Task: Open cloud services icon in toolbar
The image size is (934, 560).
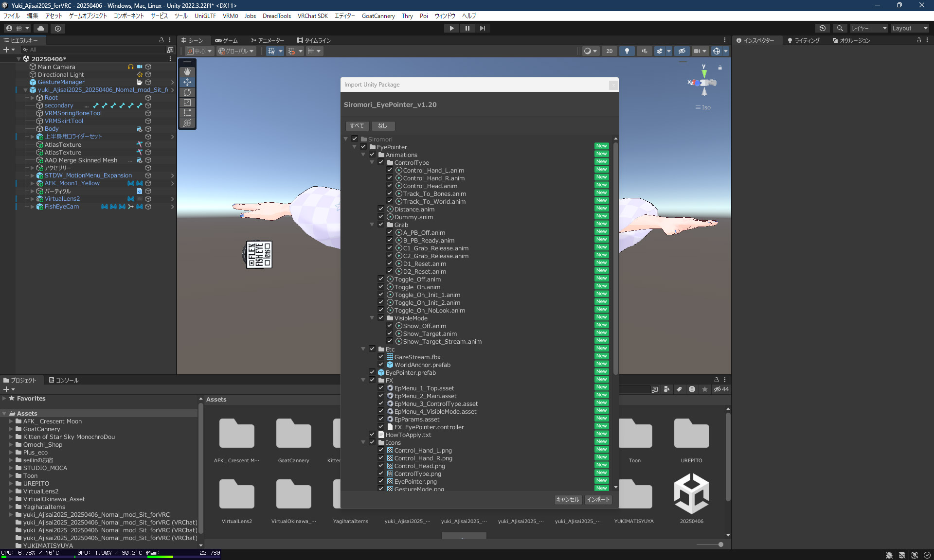Action: pos(41,28)
